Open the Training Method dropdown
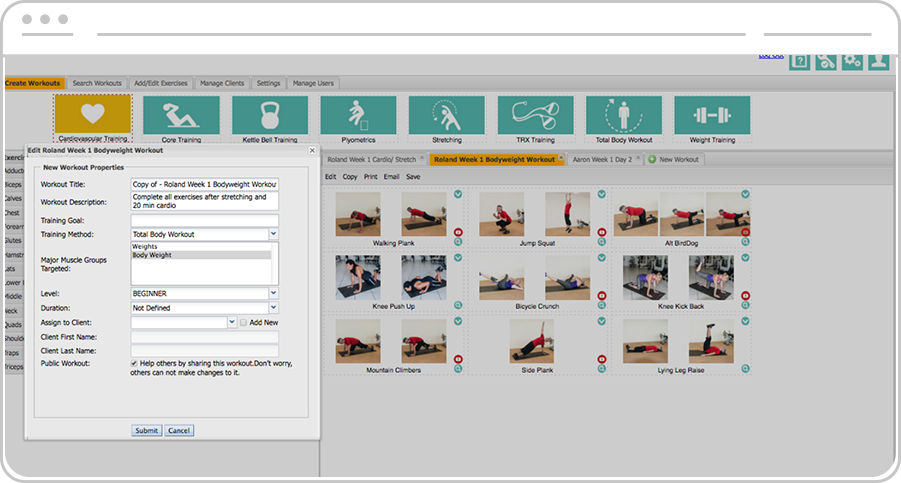 click(x=274, y=234)
